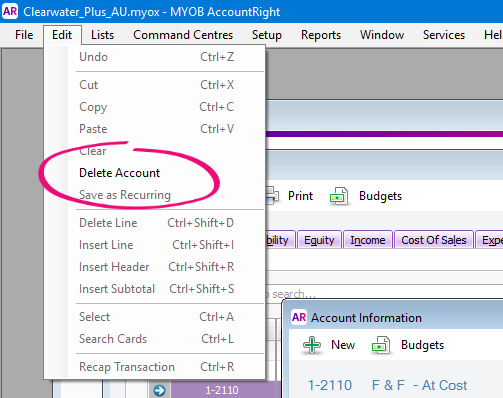Viewport: 503px width, 398px height.
Task: Click account number 1-2110 in Account Information
Action: (x=330, y=385)
